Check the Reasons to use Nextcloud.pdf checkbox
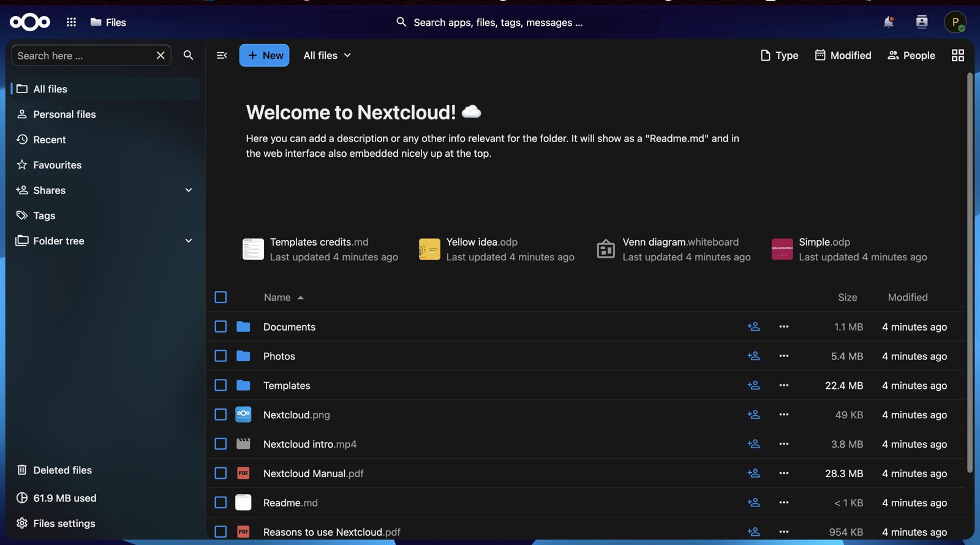Screen dimensions: 980x545 pyautogui.click(x=221, y=532)
